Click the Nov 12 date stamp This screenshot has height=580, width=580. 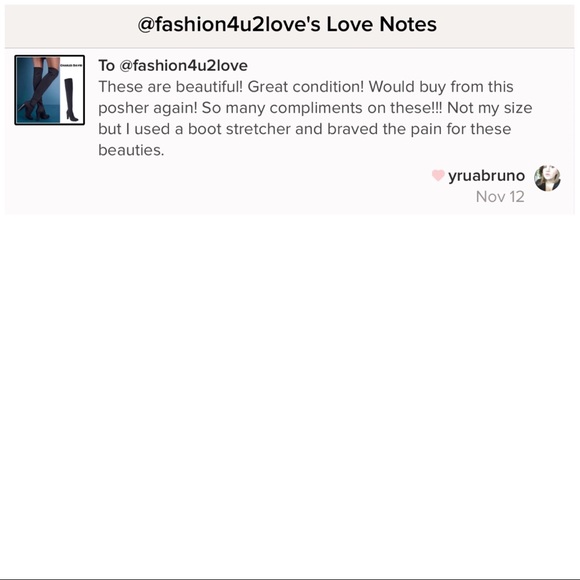tap(500, 196)
